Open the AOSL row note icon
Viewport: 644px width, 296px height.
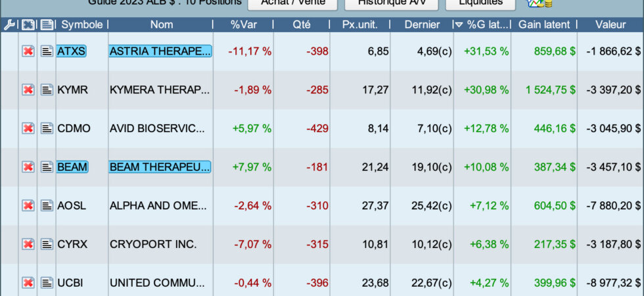47,205
